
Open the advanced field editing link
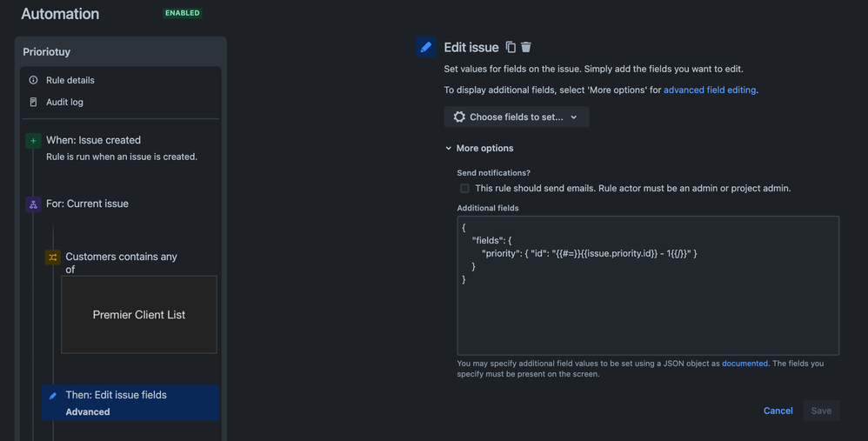tap(710, 90)
